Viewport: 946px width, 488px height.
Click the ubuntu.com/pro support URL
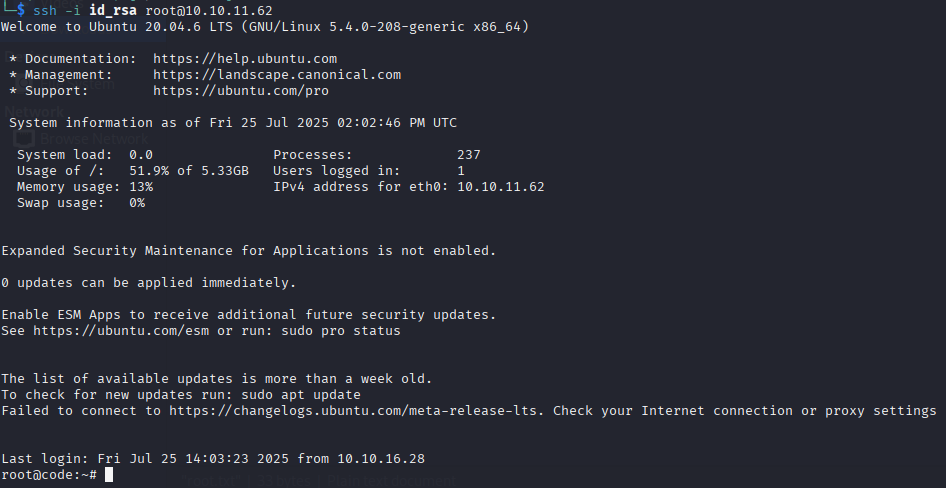point(241,91)
